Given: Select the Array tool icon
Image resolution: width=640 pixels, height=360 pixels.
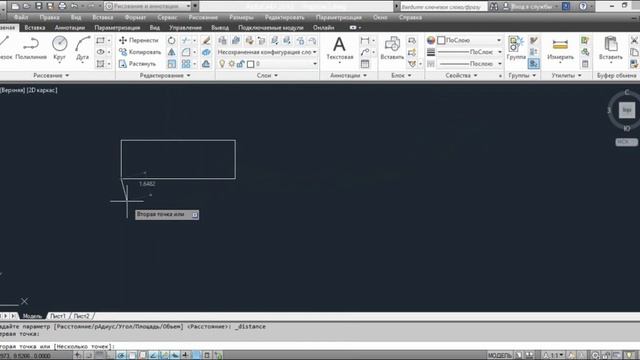Looking at the screenshot, I should 186,64.
